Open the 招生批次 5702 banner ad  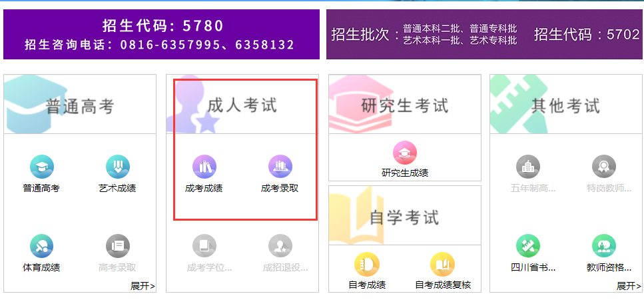pos(485,35)
